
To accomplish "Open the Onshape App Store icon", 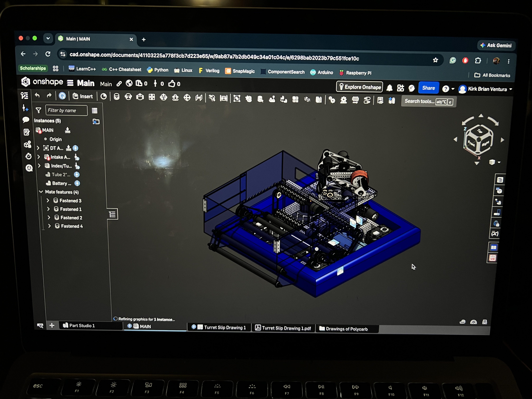I will point(400,88).
